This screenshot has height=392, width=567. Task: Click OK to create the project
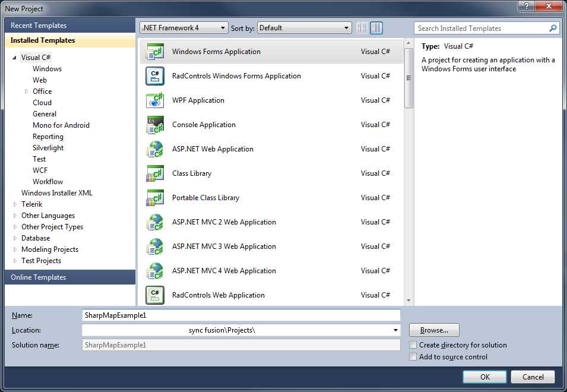(484, 377)
